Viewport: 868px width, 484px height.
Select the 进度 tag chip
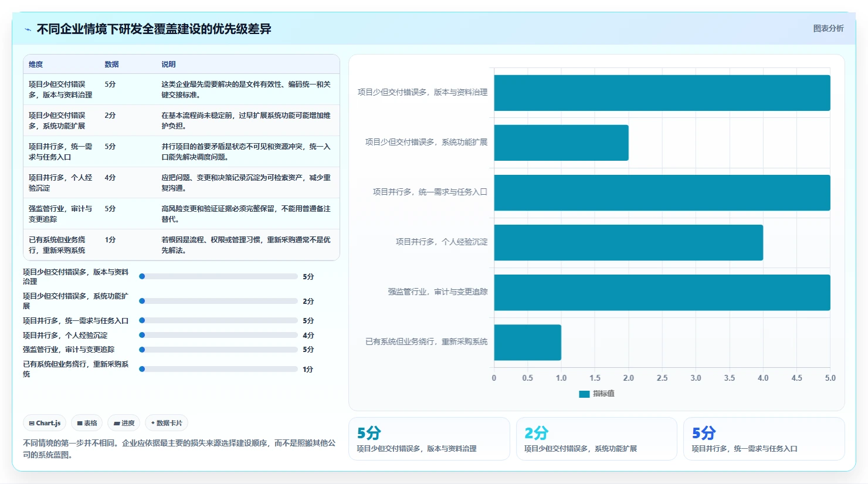(x=124, y=423)
